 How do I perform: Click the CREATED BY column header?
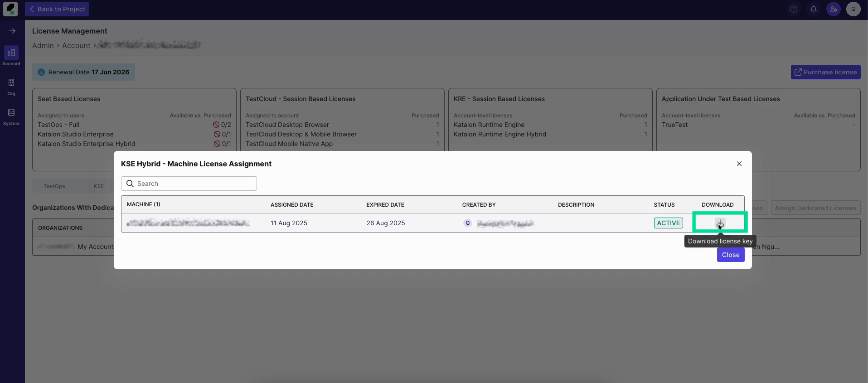click(x=479, y=205)
